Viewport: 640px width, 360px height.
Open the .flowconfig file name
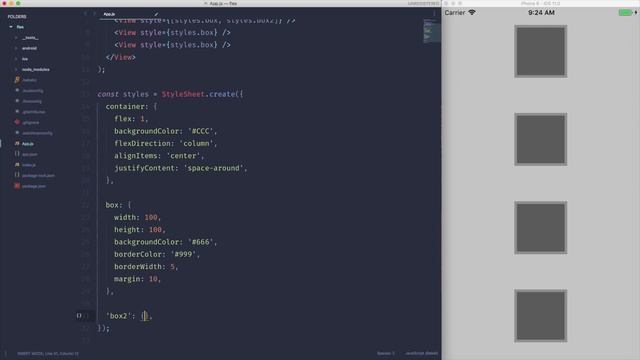(32, 101)
